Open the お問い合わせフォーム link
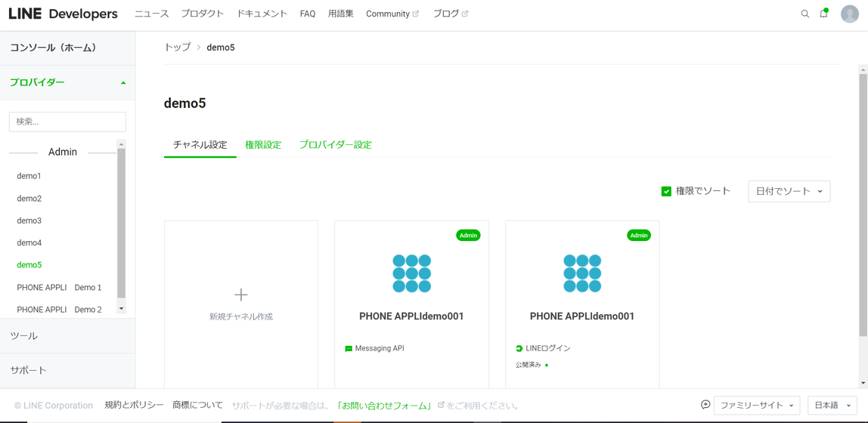The height and width of the screenshot is (423, 868). click(x=385, y=406)
